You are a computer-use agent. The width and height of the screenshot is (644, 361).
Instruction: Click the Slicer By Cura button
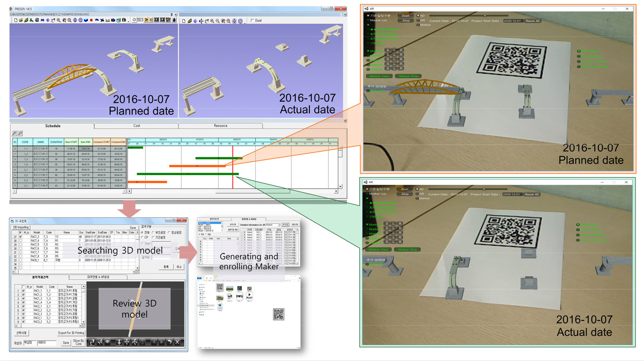click(x=79, y=342)
